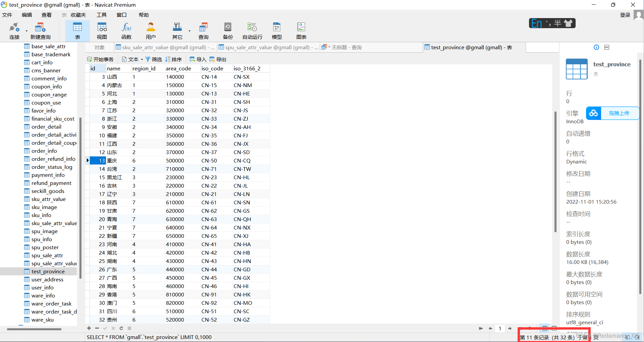This screenshot has width=644, height=342.
Task: Toggle the 筛选 filter row
Action: (x=154, y=59)
